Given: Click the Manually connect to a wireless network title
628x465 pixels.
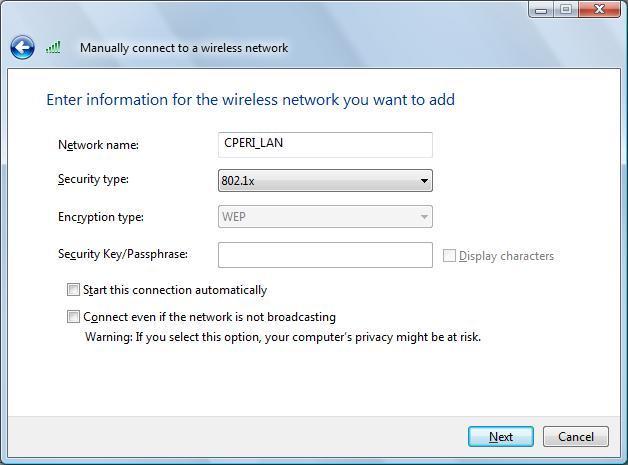Looking at the screenshot, I should click(184, 48).
